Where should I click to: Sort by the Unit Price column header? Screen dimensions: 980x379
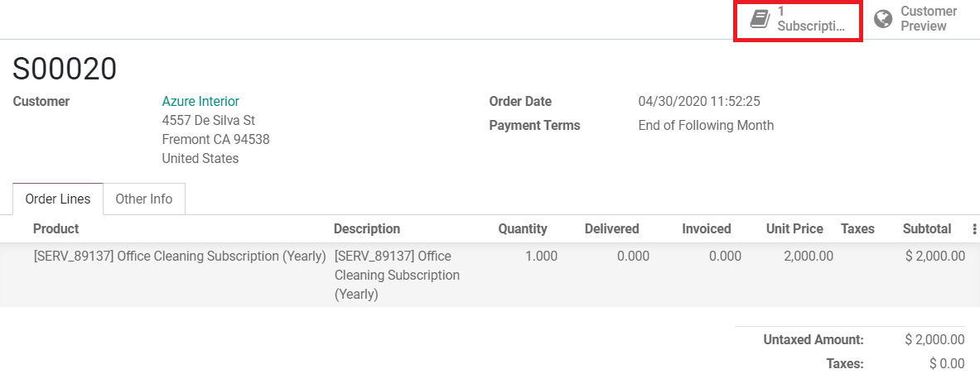click(x=795, y=229)
